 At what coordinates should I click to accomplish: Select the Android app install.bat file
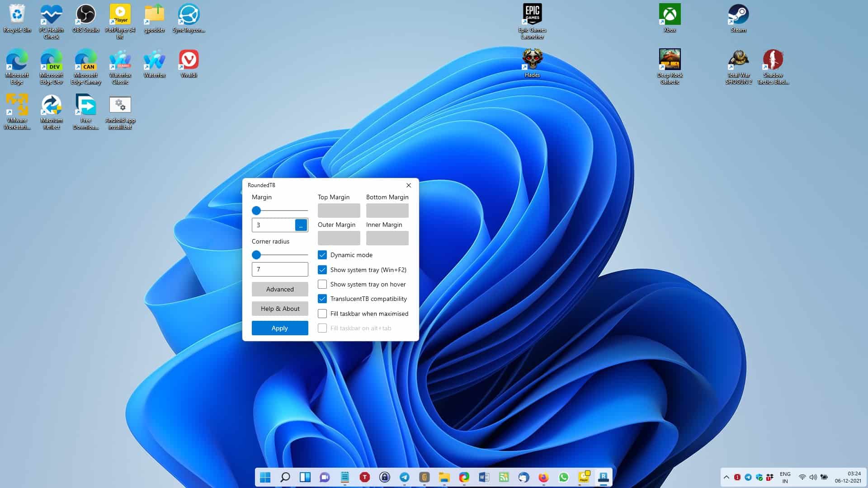(120, 112)
